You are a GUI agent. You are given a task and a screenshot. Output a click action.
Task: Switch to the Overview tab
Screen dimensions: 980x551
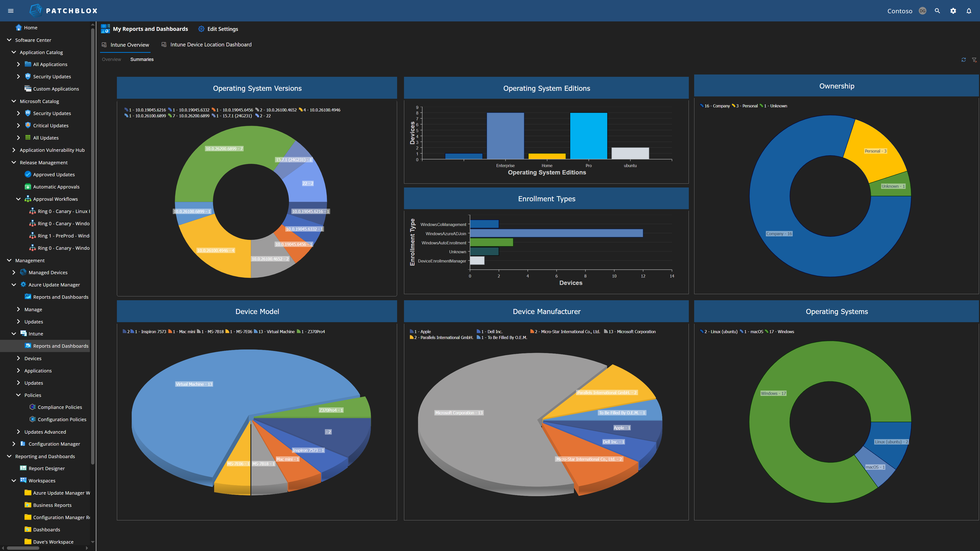111,59
